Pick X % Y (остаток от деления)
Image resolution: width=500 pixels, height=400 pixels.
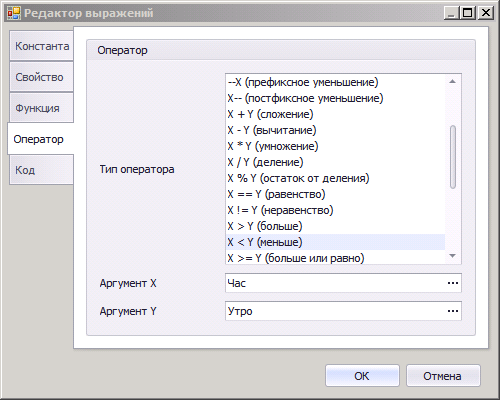coord(335,178)
